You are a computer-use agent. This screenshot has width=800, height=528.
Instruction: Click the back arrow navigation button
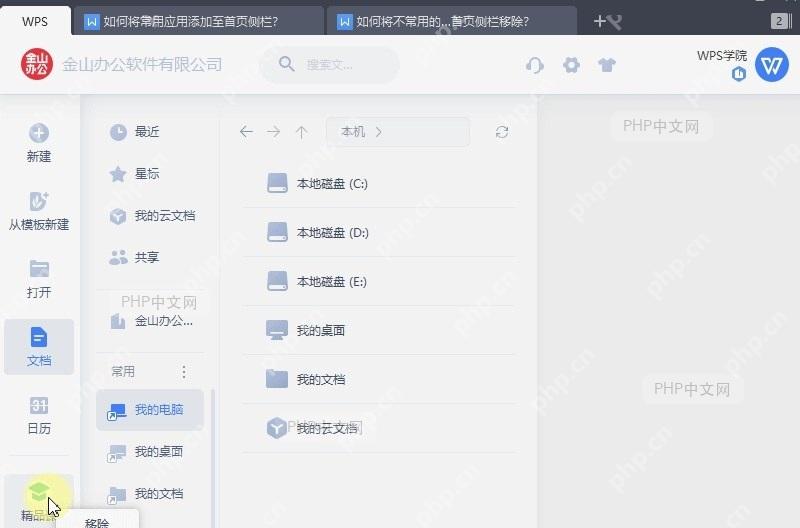(246, 132)
